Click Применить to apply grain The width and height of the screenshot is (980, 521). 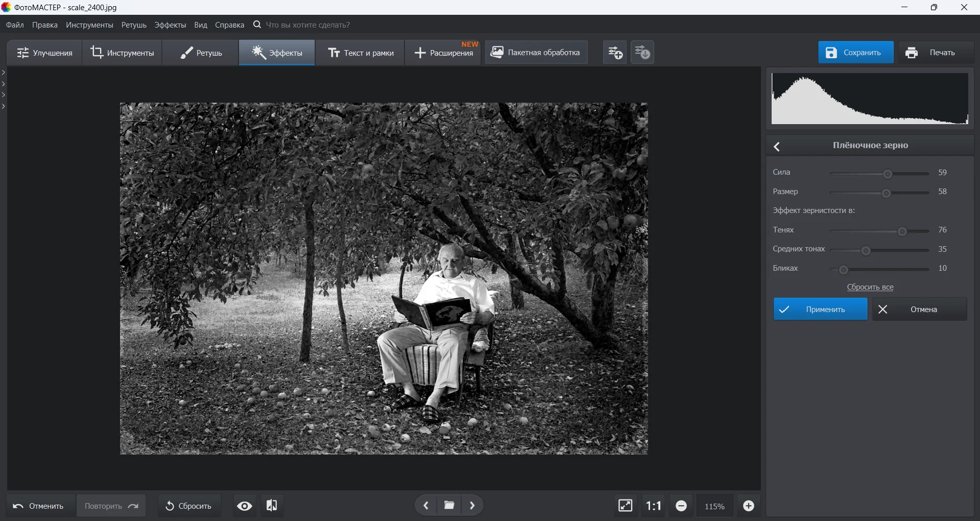coord(820,309)
